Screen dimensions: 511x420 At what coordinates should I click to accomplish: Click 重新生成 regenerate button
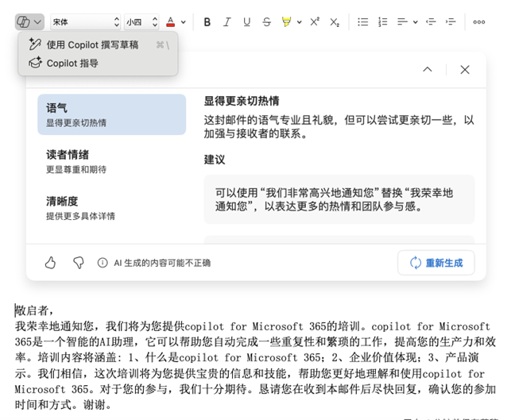pyautogui.click(x=436, y=263)
